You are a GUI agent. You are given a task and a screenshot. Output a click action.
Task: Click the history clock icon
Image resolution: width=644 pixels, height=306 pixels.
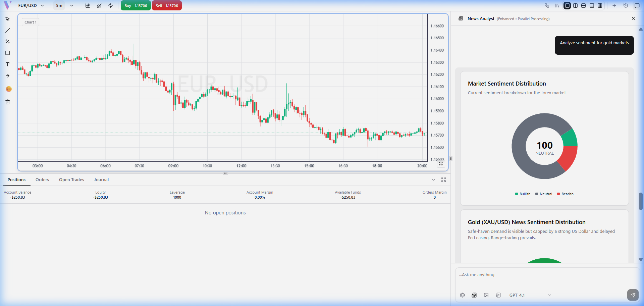(626, 6)
